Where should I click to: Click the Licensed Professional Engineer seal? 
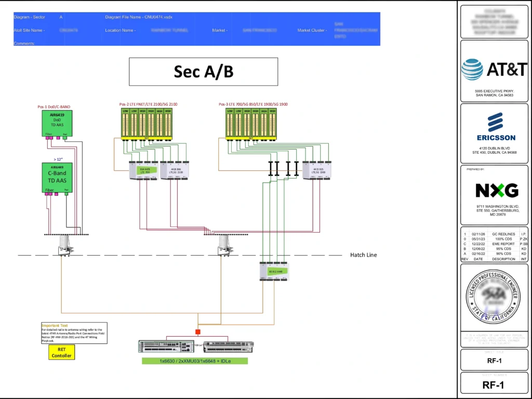493,297
